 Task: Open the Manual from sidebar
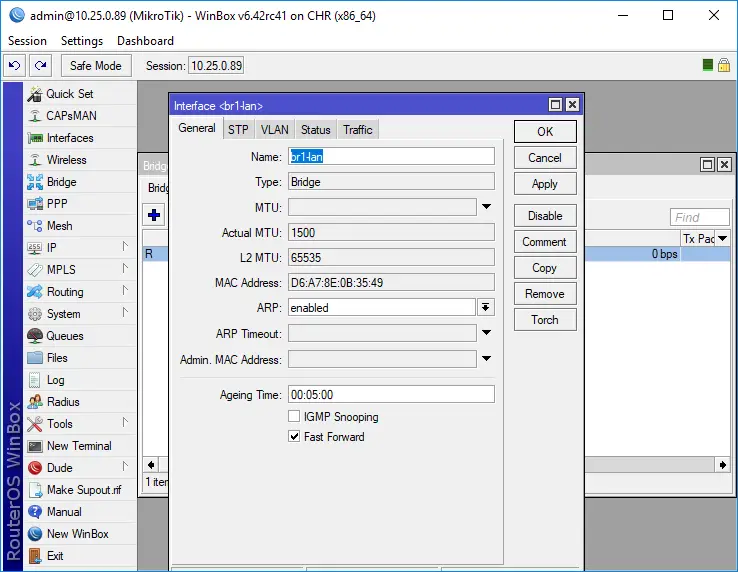click(80, 512)
